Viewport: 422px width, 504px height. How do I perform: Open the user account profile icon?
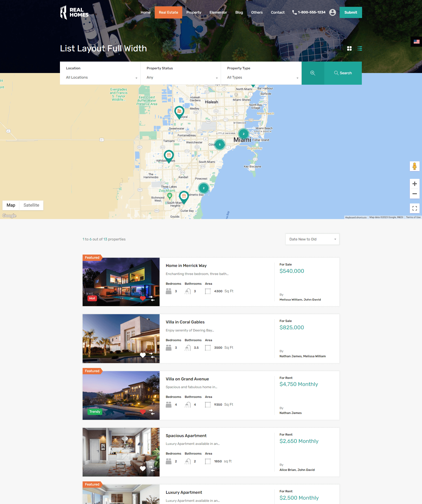pos(333,12)
